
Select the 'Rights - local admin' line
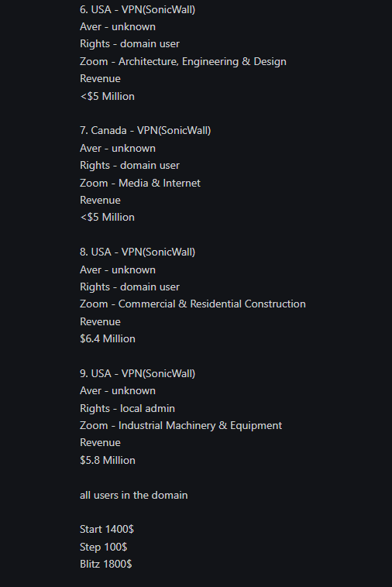pyautogui.click(x=127, y=408)
